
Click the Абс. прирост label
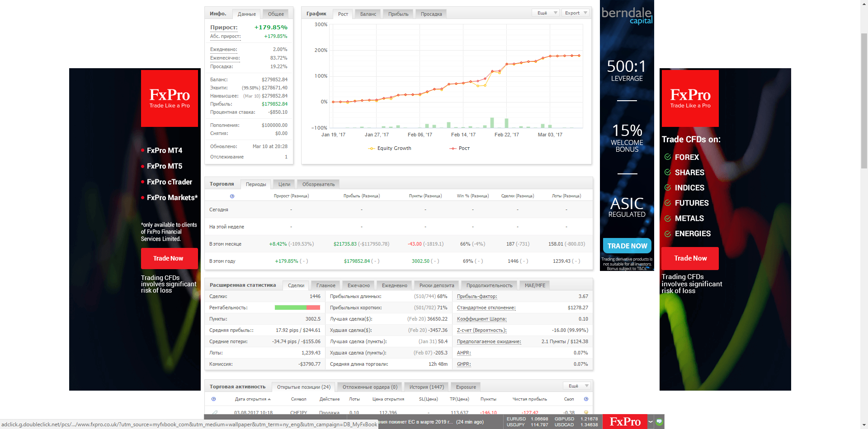226,36
